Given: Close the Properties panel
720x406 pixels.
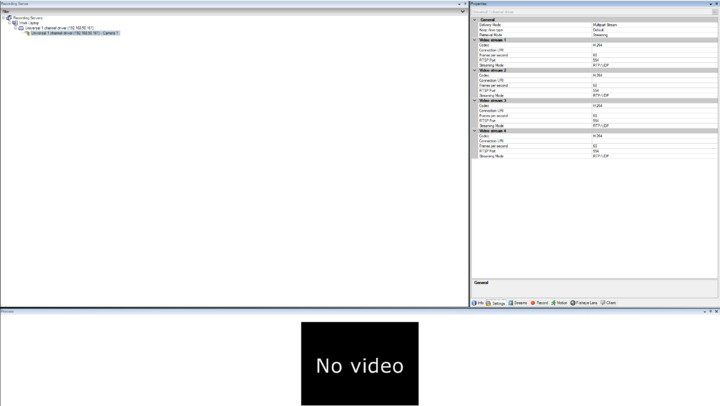Looking at the screenshot, I should pos(716,3).
